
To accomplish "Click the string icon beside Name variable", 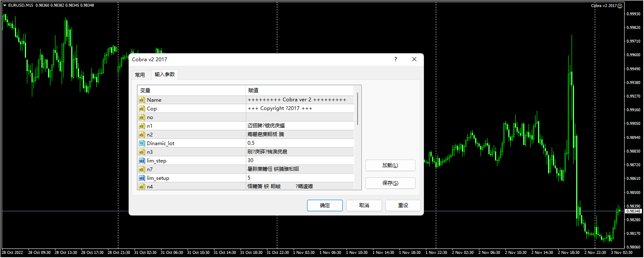I will pyautogui.click(x=142, y=100).
